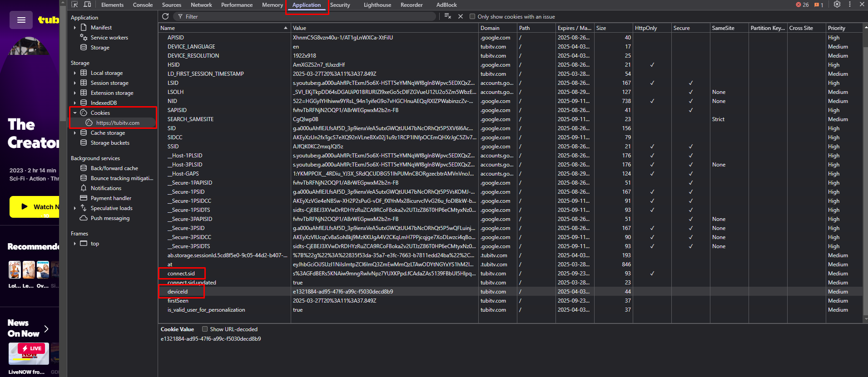Select the deviceId cookie row
868x377 pixels.
(x=510, y=292)
